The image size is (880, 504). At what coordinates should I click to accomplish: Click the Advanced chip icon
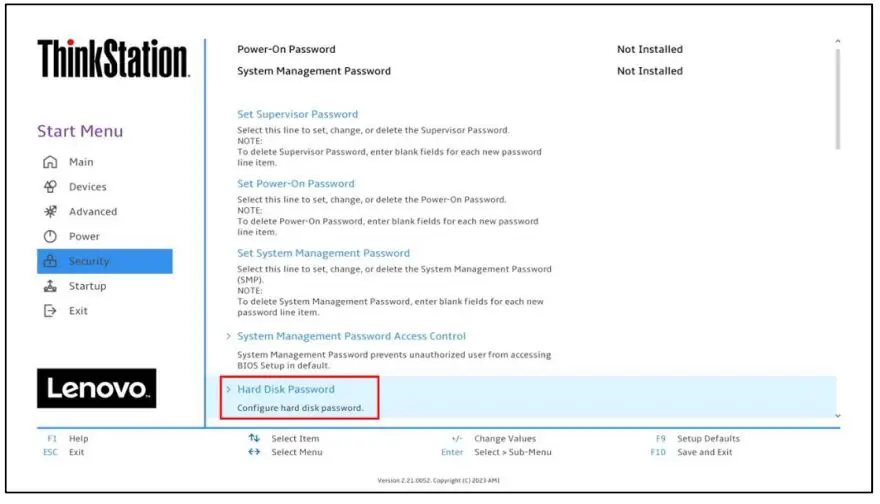(50, 212)
